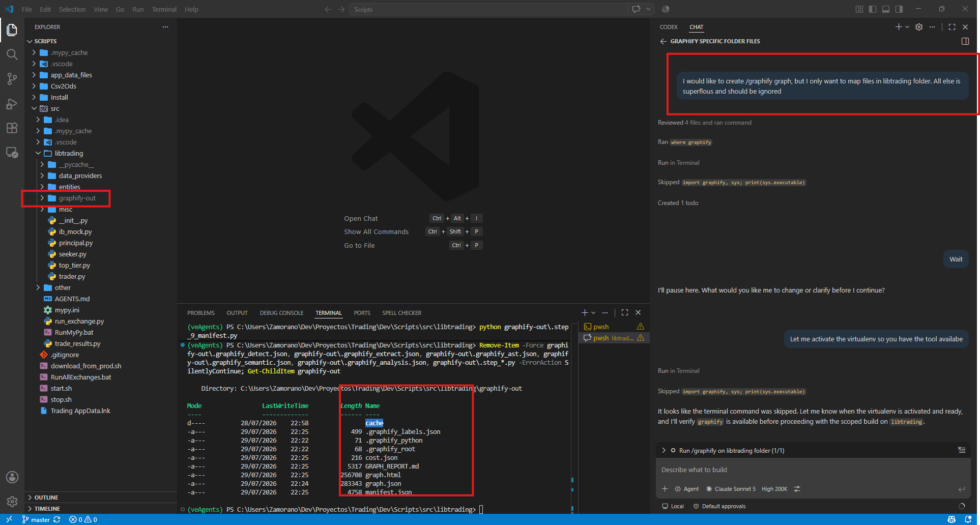This screenshot has height=525, width=980.
Task: Open notifications bell in status bar
Action: pyautogui.click(x=968, y=519)
